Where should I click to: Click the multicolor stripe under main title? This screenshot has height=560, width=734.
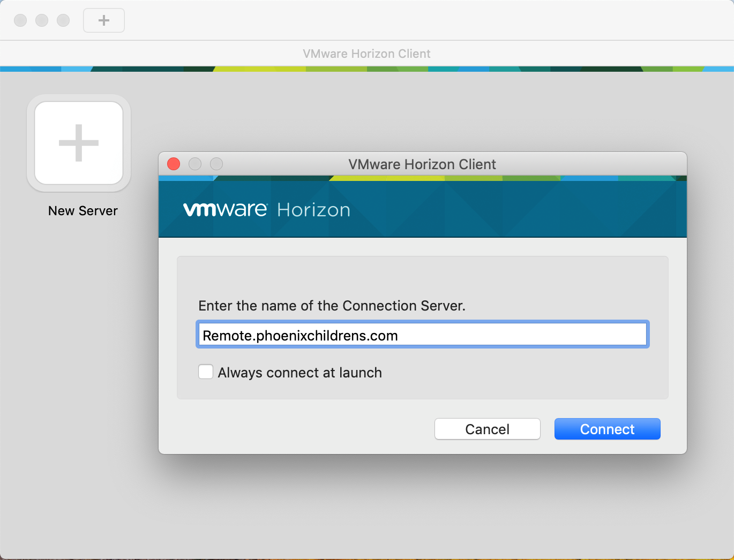coord(367,69)
